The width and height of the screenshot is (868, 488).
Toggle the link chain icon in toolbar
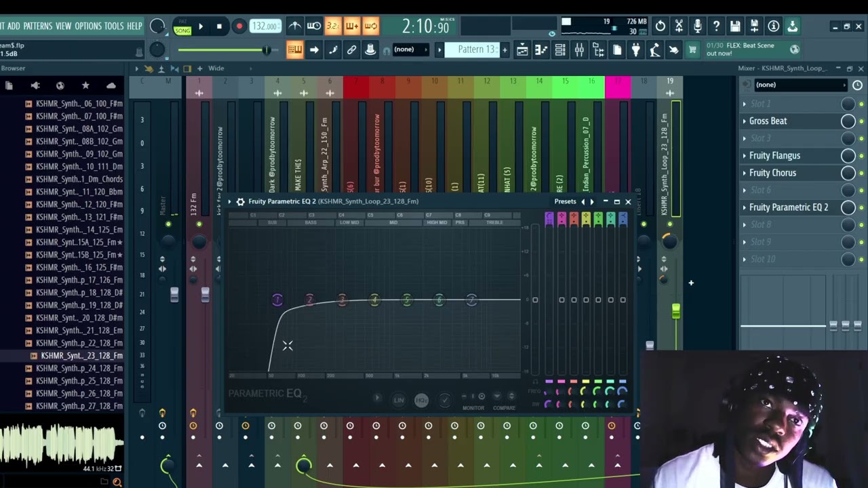point(352,49)
